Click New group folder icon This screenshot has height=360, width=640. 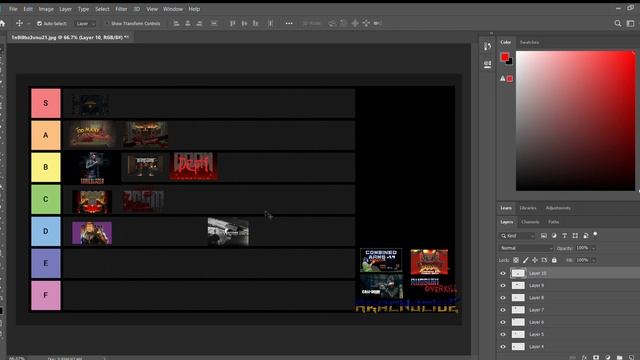tap(620, 357)
